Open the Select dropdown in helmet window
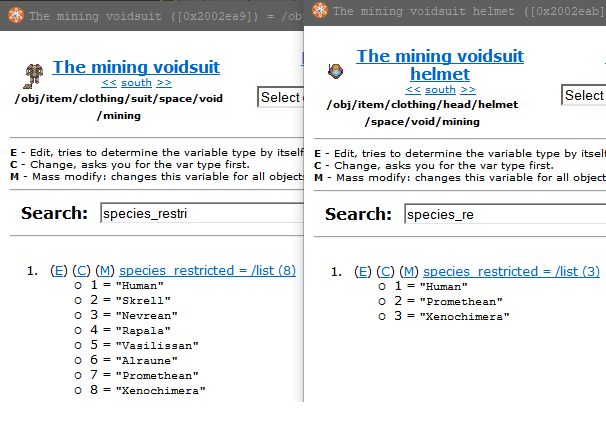This screenshot has width=606, height=430. (x=584, y=95)
